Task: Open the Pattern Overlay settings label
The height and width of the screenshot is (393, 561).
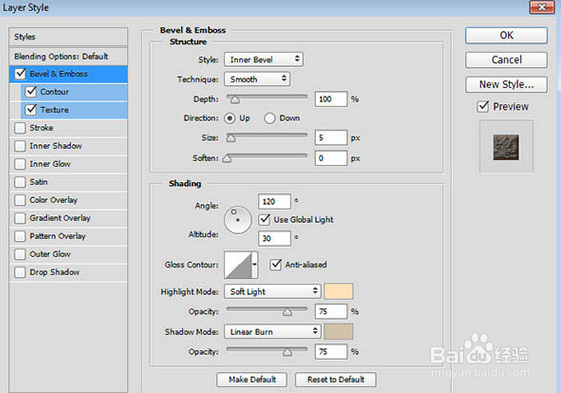Action: [58, 236]
